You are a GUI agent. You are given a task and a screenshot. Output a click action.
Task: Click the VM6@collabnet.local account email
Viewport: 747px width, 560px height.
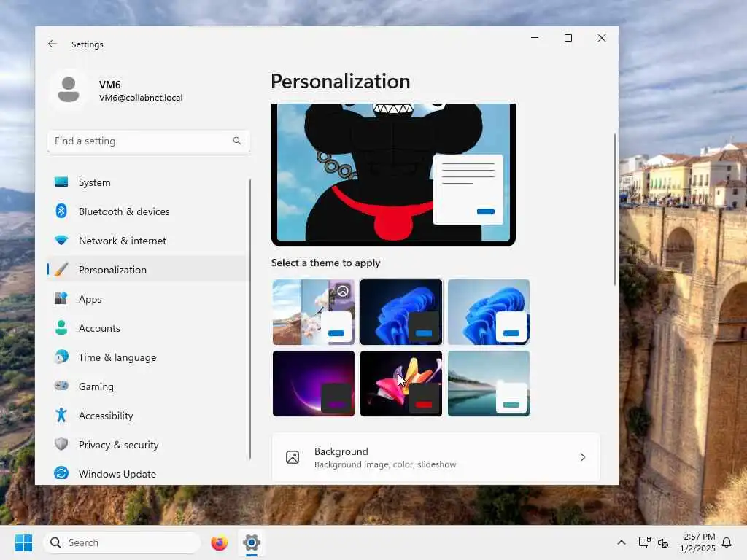click(x=141, y=98)
